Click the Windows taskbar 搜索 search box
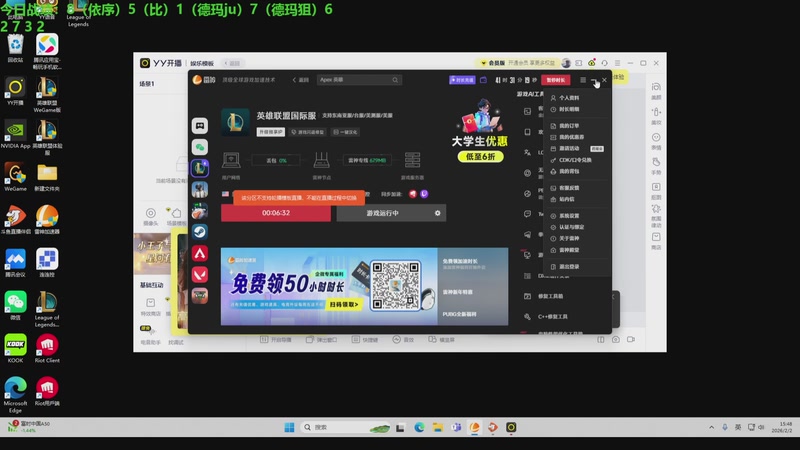 click(346, 428)
